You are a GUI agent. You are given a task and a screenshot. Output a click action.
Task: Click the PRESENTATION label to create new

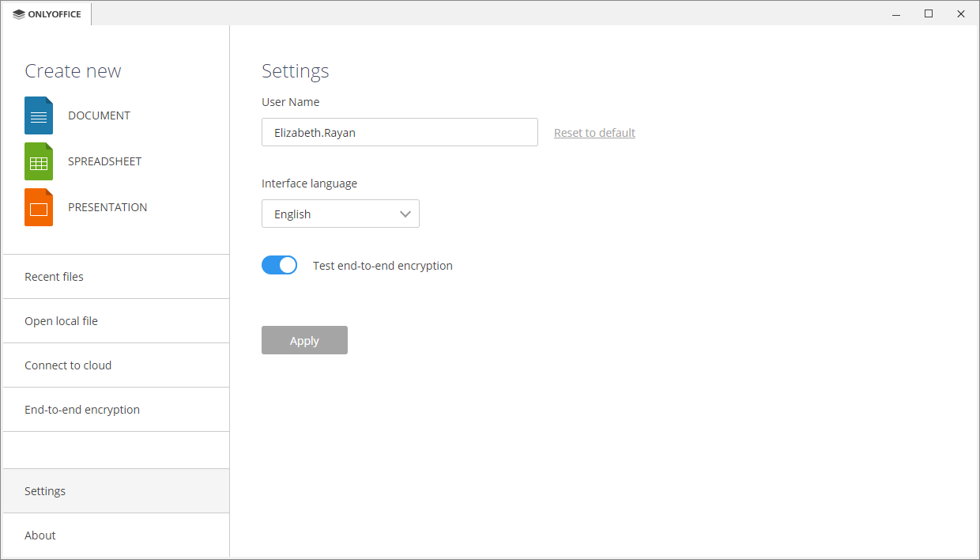(x=107, y=207)
